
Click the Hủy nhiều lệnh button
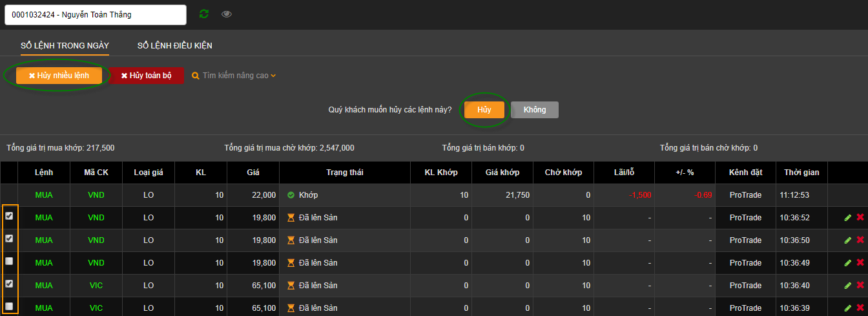(59, 76)
